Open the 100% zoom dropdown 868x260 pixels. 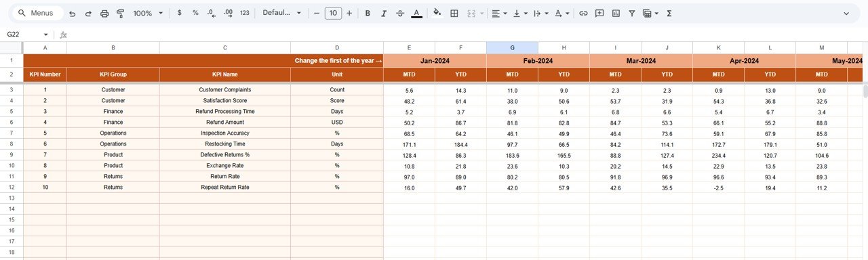(148, 13)
